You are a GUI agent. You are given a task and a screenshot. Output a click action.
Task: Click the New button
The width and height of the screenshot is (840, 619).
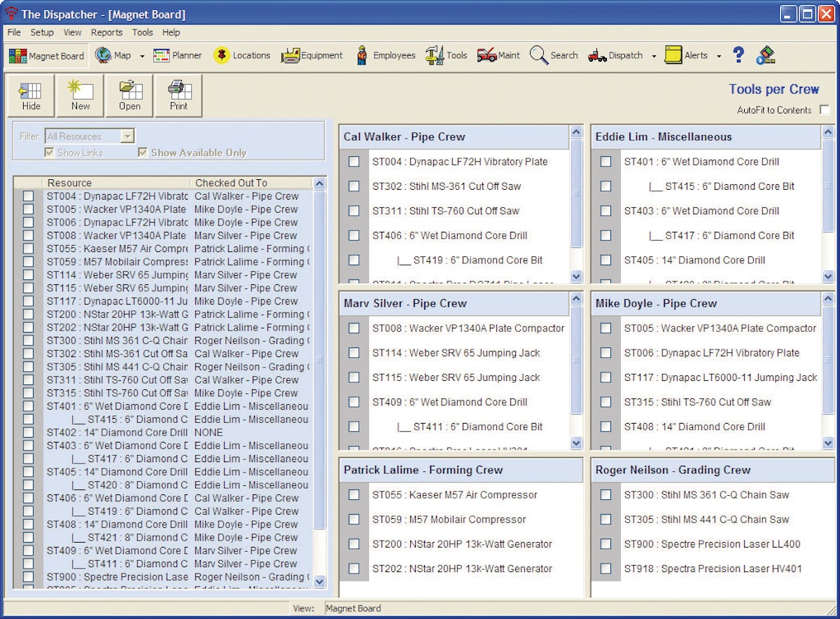(x=80, y=95)
